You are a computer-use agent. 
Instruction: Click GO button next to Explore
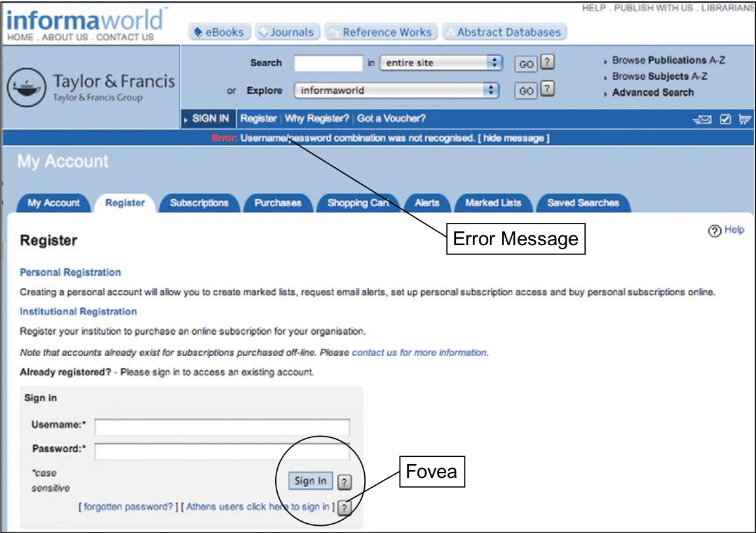click(525, 91)
